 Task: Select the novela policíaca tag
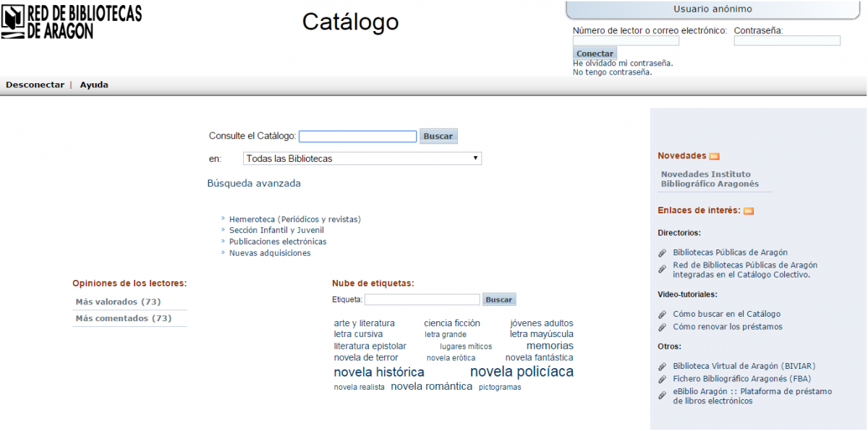(522, 372)
